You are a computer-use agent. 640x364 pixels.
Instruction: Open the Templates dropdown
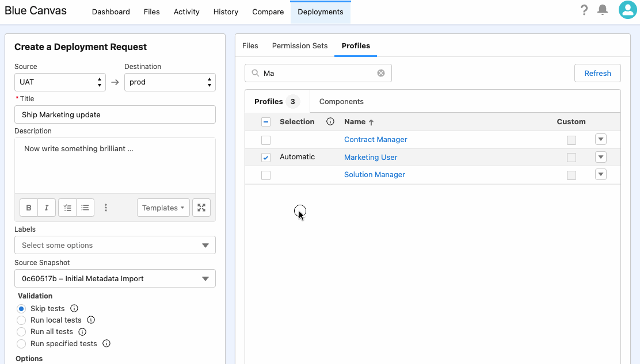coord(163,208)
